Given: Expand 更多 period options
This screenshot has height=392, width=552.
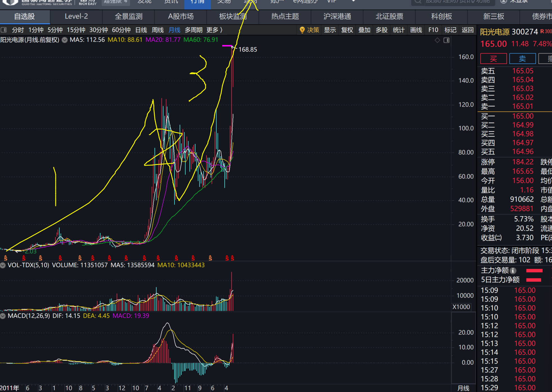Looking at the screenshot, I should coord(214,30).
